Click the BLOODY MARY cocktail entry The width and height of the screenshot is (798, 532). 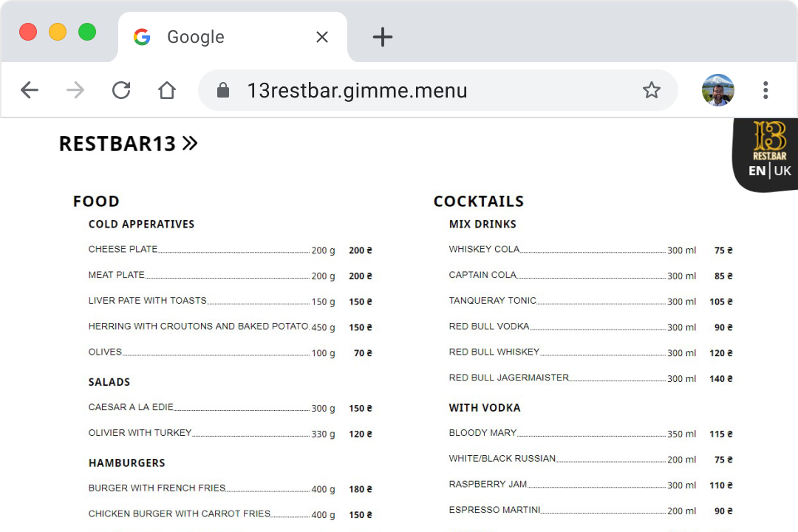pos(480,433)
